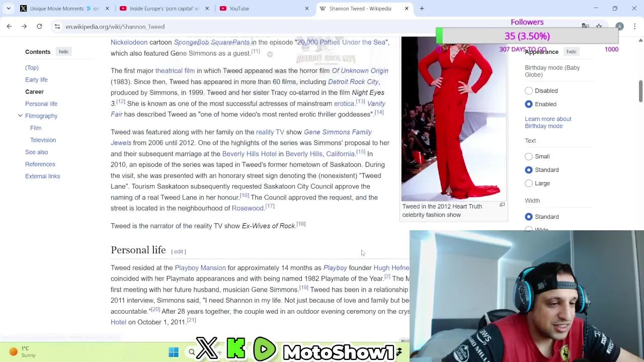This screenshot has height=362, width=644.
Task: Select Small text size
Action: point(529,156)
